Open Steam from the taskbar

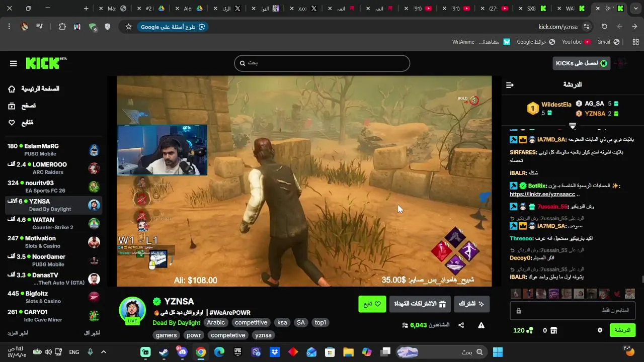164,352
